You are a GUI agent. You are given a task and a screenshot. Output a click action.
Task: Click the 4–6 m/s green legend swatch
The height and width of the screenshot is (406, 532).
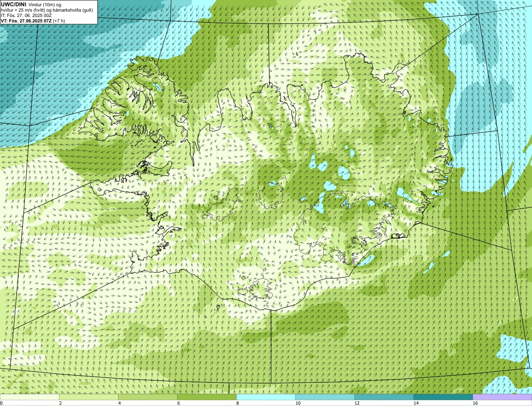point(148,397)
